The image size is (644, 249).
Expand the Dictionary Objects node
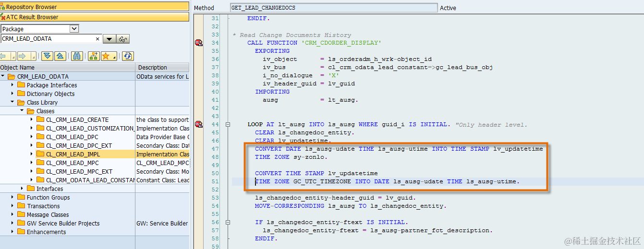tap(12, 94)
